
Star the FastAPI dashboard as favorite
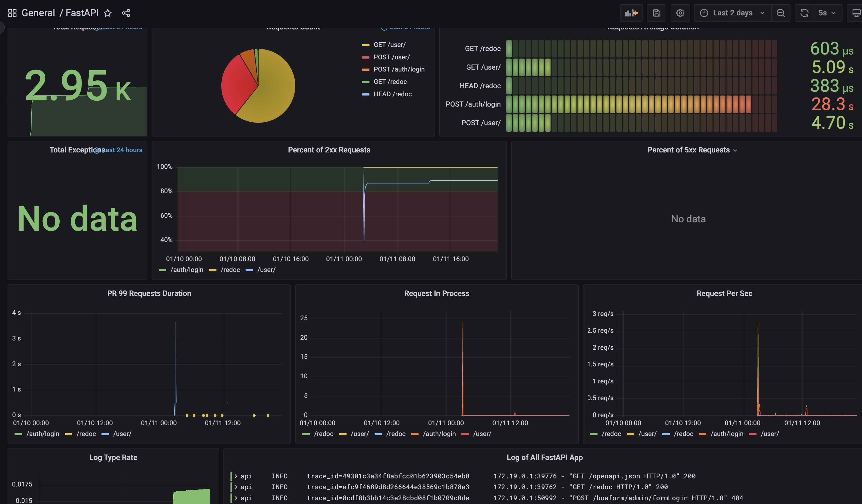coord(108,13)
